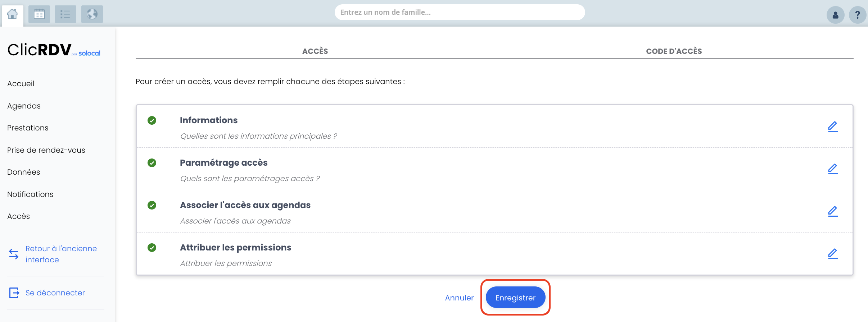Open Agendas in the sidebar menu

24,106
